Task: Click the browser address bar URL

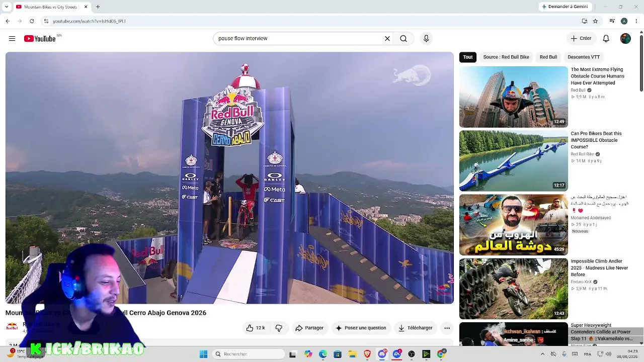Action: tap(89, 21)
